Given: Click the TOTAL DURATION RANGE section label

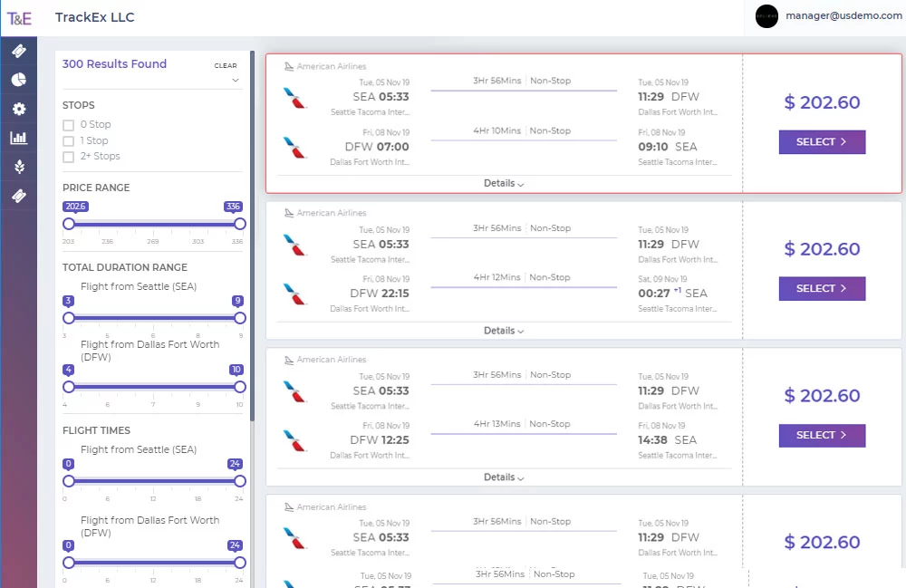Looking at the screenshot, I should point(125,267).
